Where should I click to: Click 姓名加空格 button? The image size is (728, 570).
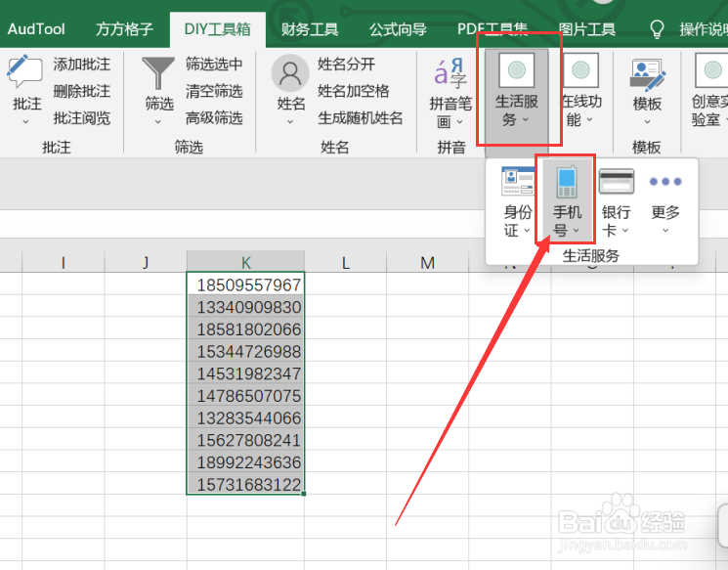[354, 91]
